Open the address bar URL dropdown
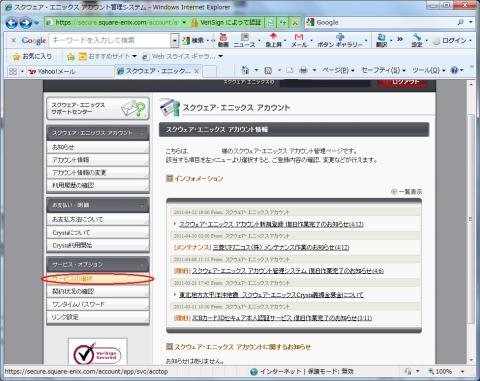The height and width of the screenshot is (381, 480). [184, 23]
